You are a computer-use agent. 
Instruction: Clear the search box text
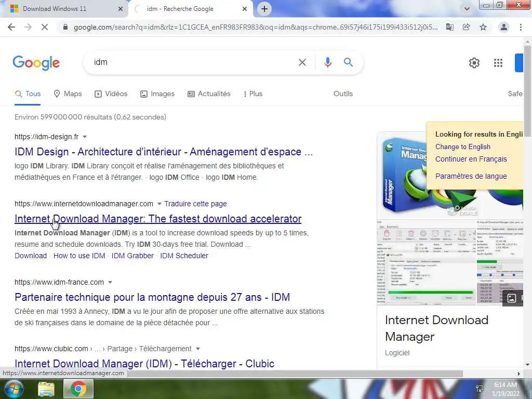[x=302, y=62]
